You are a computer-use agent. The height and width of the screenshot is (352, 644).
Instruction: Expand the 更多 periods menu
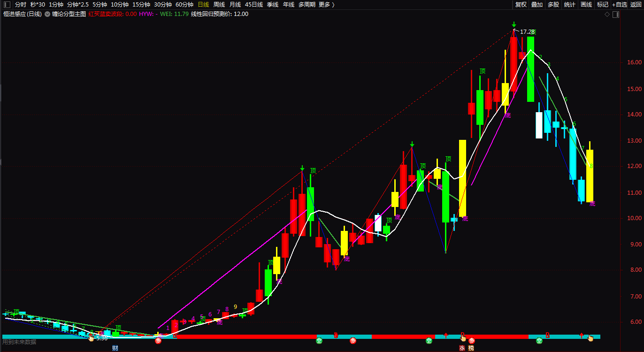pyautogui.click(x=327, y=5)
